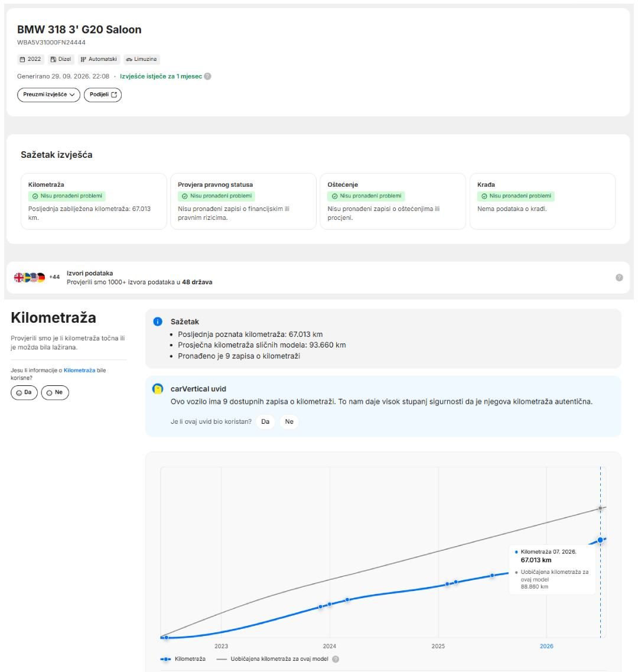Click the carVertical uvid logo icon
The image size is (638, 672).
pyautogui.click(x=158, y=389)
